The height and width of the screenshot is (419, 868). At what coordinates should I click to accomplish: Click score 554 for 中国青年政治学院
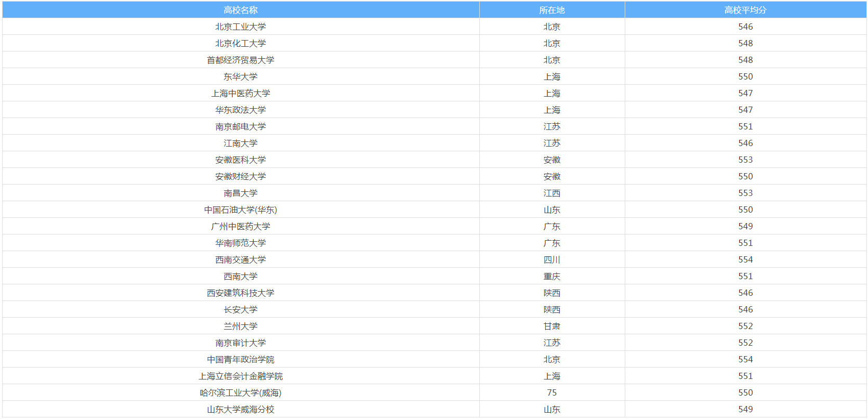[x=745, y=359]
